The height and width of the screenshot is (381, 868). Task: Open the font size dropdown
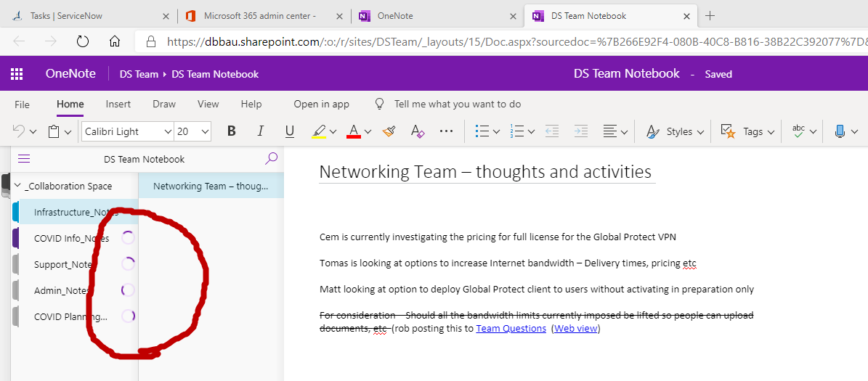(193, 131)
